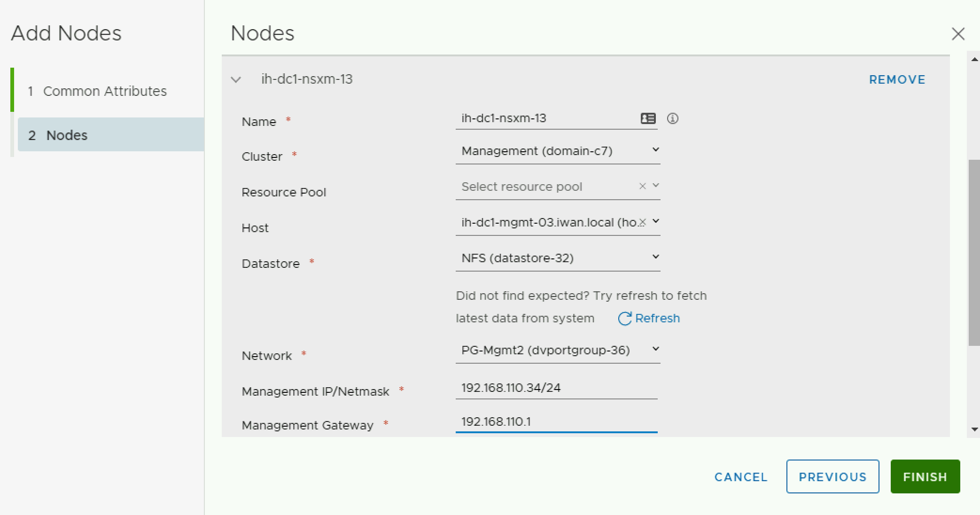Viewport: 980px width, 515px height.
Task: Select the Nodes step in wizard
Action: pyautogui.click(x=67, y=135)
